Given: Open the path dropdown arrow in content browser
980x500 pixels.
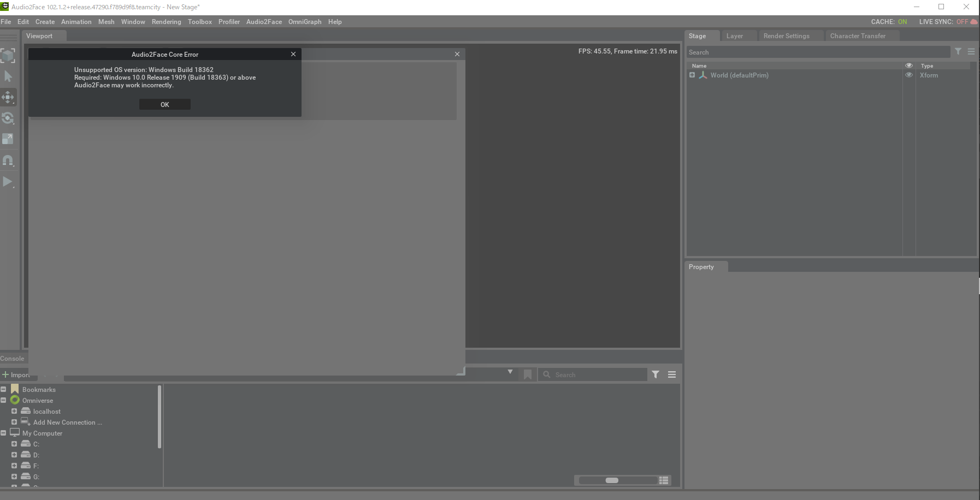Looking at the screenshot, I should tap(510, 372).
